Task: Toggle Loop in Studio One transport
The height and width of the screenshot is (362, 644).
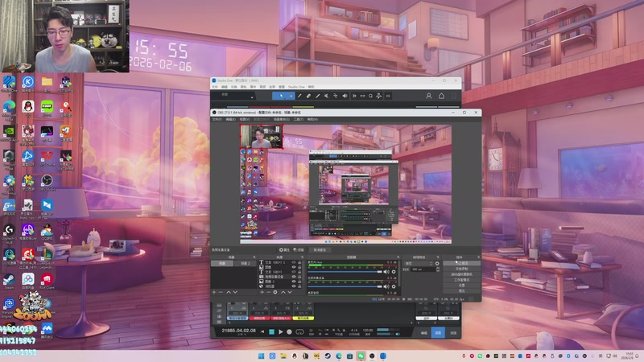Action: pos(299,331)
